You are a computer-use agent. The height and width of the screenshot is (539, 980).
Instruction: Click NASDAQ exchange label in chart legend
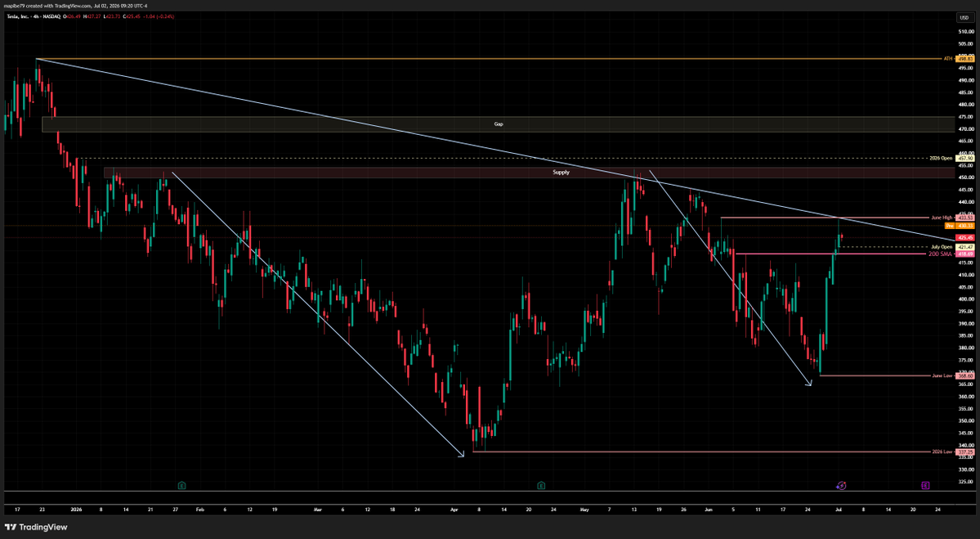[51, 16]
